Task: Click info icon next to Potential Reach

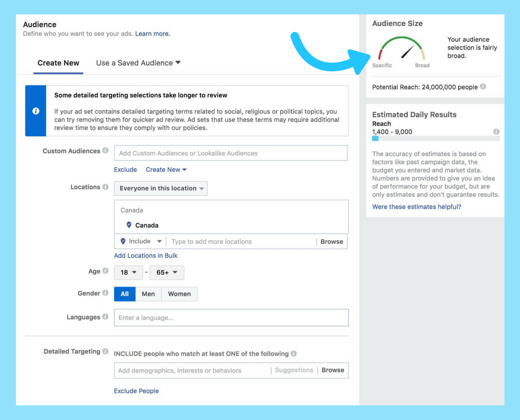Action: (483, 87)
